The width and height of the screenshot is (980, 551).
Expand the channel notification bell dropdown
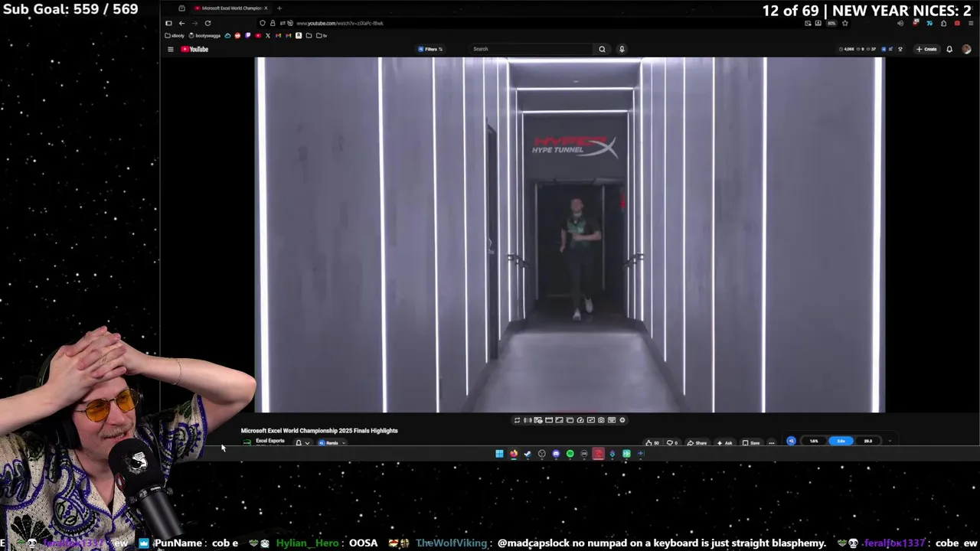click(302, 443)
